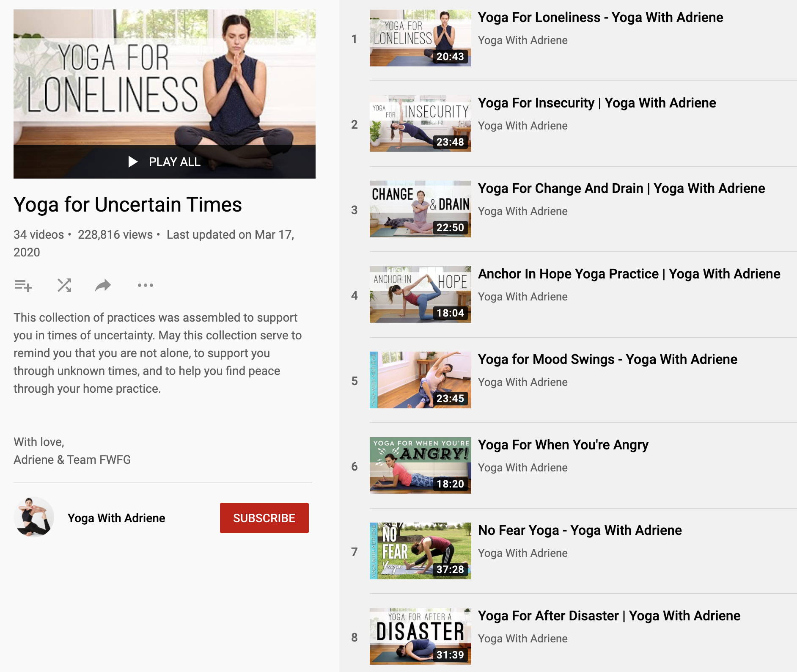Click index number 1 of the playlist

354,39
